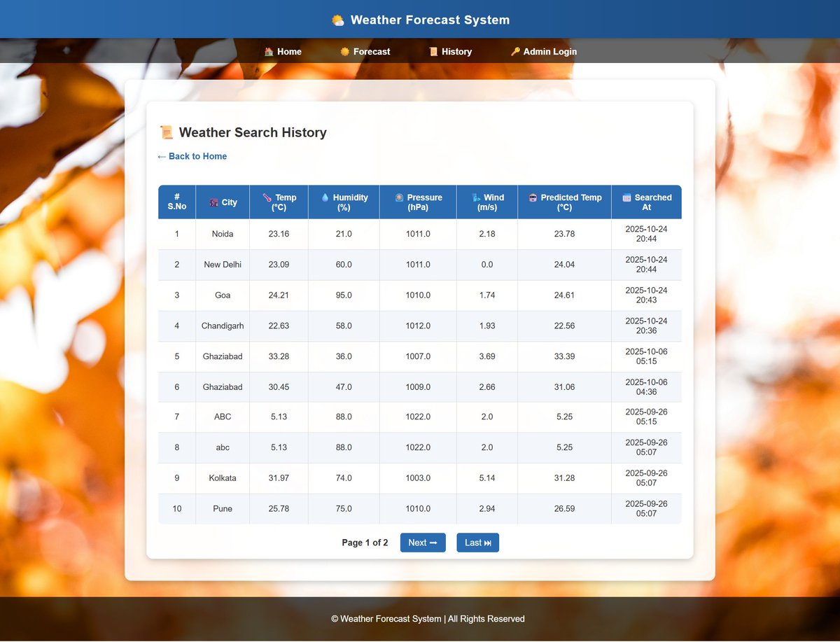Click timestamp 2025-10-06 04:36
This screenshot has height=642, width=840.
pyautogui.click(x=646, y=387)
